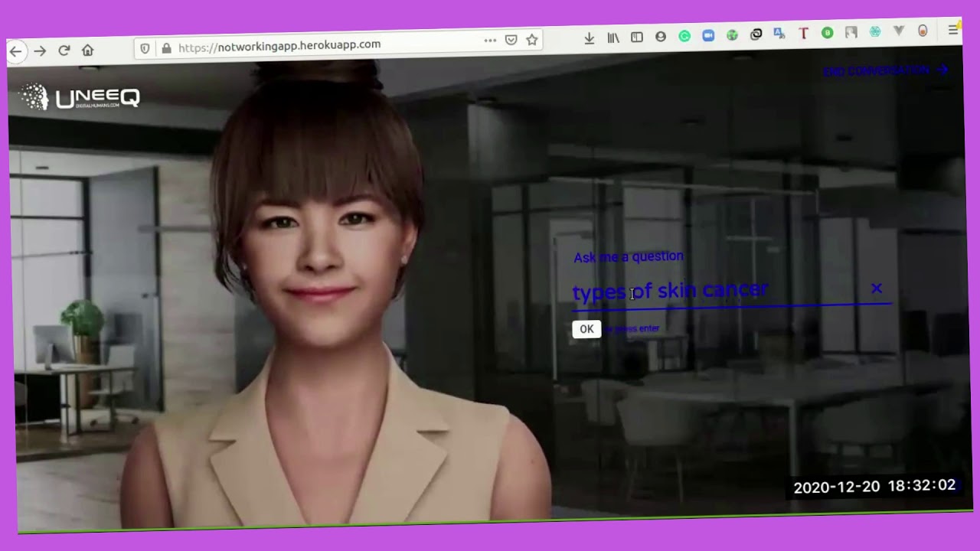Submit the question with OK button
The image size is (980, 551).
click(586, 329)
